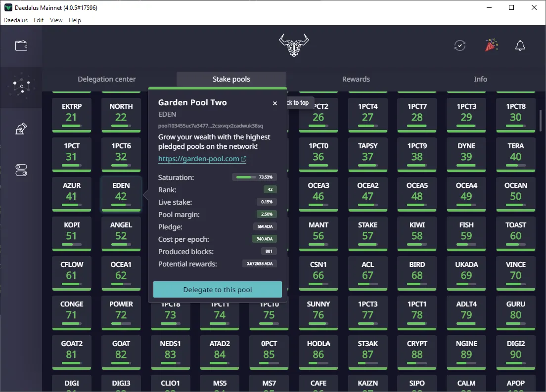Select the ANGEL pool ranked 52
546x392 pixels.
(x=121, y=234)
